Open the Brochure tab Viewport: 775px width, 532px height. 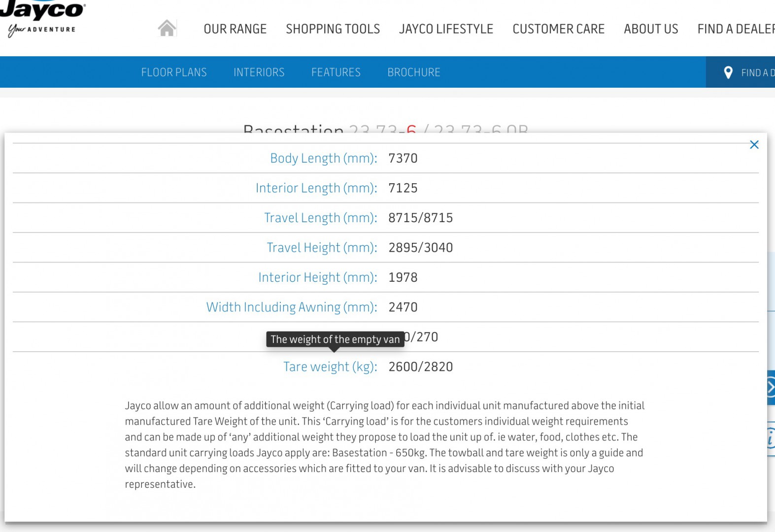click(413, 72)
